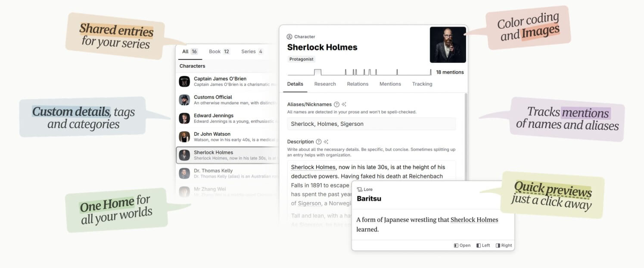The image size is (644, 268).
Task: Click the Lore scroll icon in preview
Action: coord(360,190)
